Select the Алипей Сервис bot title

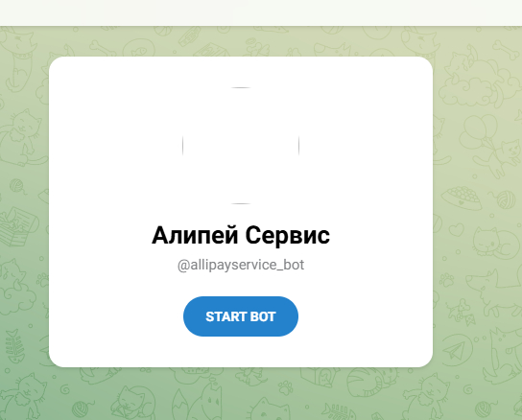[x=240, y=235]
